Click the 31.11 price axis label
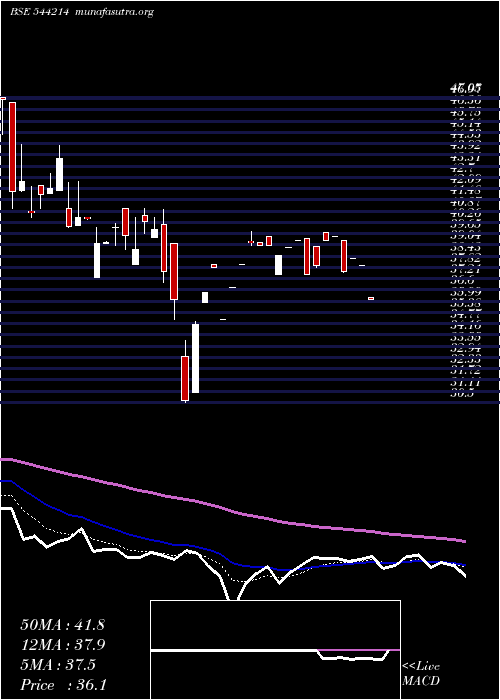 pos(465,383)
